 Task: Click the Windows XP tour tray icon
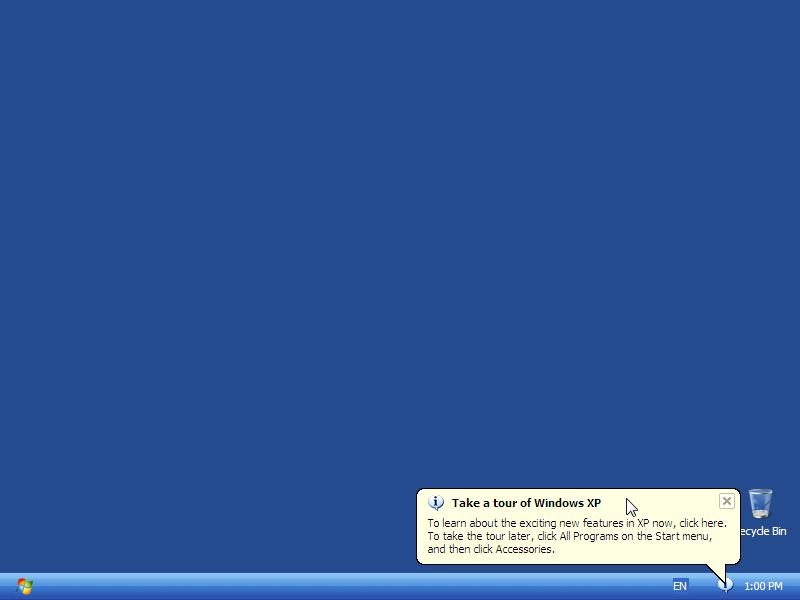pos(726,585)
